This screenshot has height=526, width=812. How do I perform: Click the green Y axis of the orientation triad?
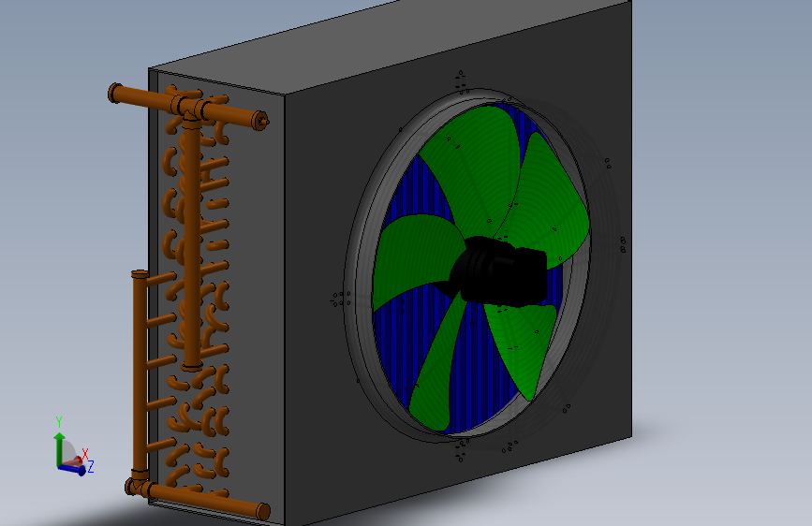pos(60,448)
